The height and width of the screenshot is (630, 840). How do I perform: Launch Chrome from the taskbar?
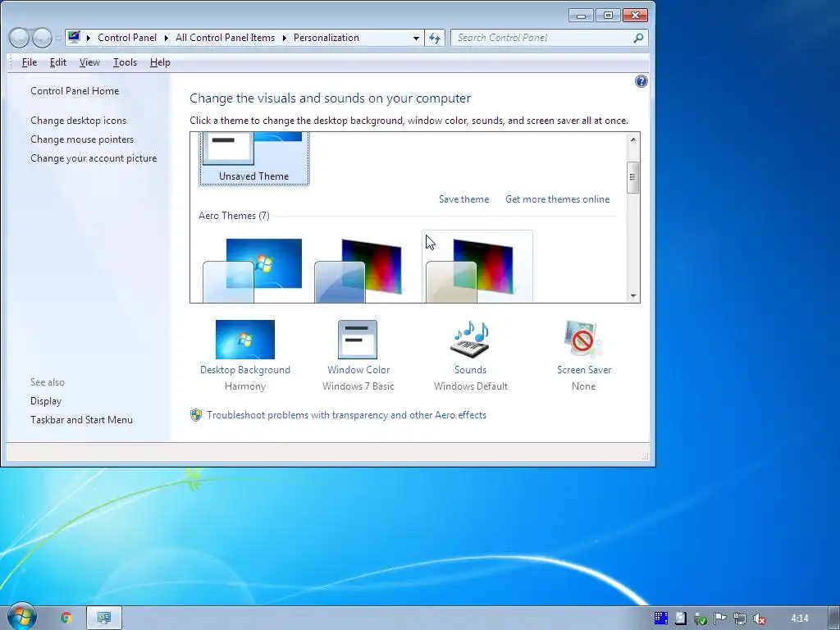coord(66,618)
